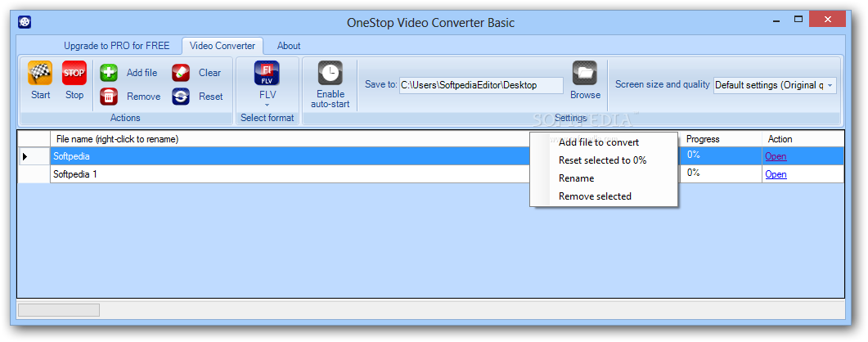This screenshot has height=342, width=868.
Task: Click the FLV format icon
Action: pos(267,73)
